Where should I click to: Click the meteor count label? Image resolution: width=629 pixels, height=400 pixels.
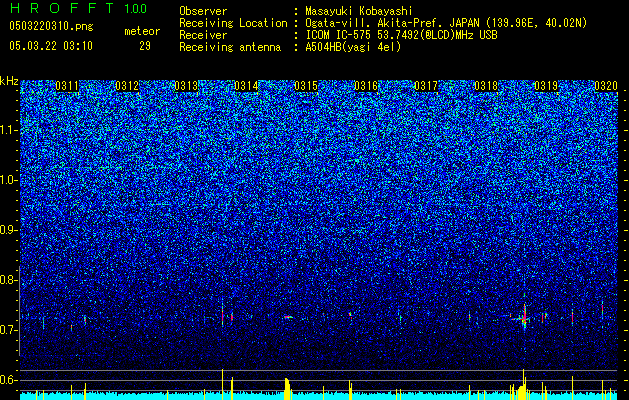coord(142,31)
